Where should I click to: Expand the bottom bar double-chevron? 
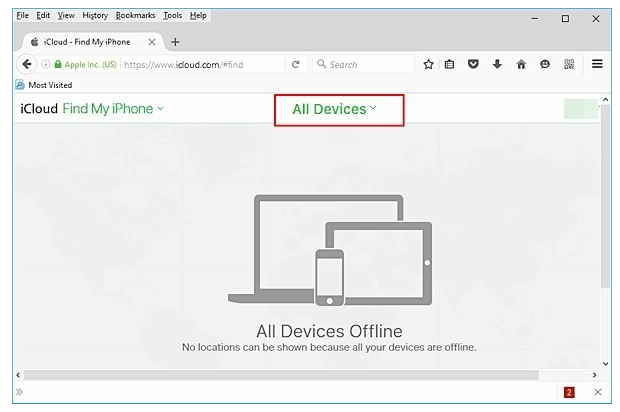point(19,392)
